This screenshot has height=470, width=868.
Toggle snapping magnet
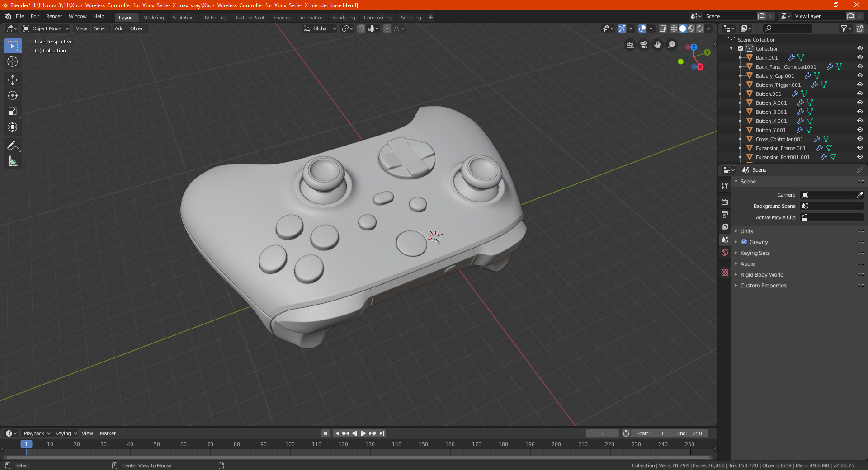click(x=361, y=28)
